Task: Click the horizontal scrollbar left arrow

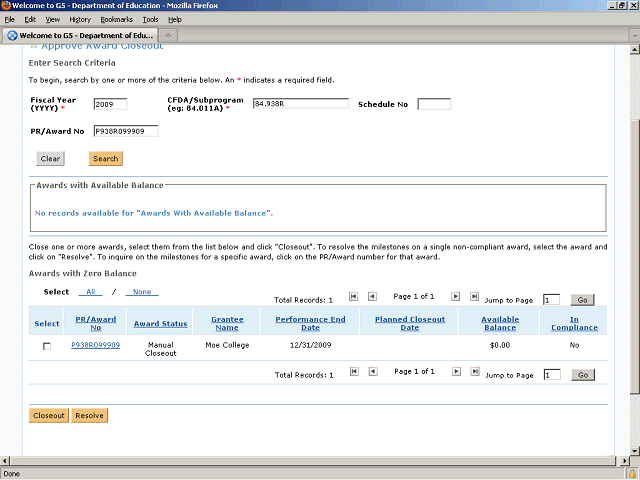Action: pos(5,461)
